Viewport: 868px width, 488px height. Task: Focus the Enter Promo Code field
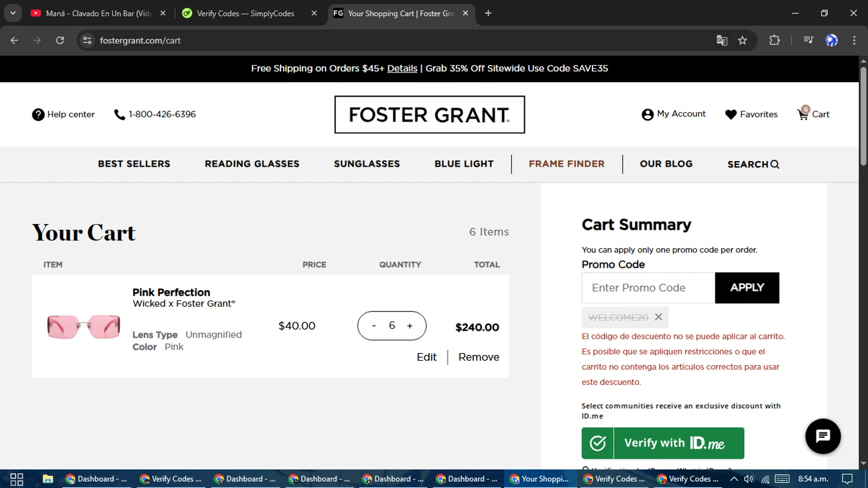tap(648, 288)
